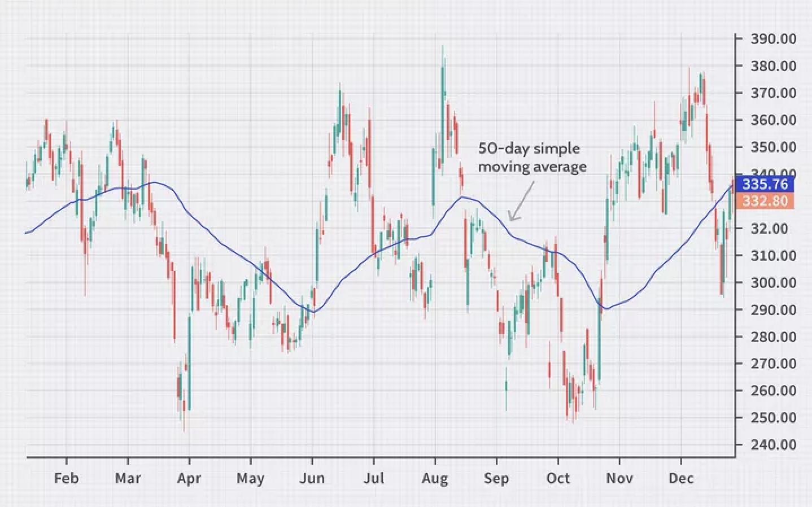Click the Sep month label

(x=496, y=479)
